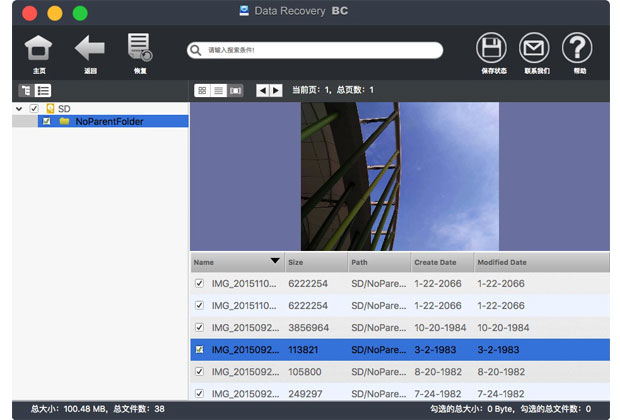Click size value 249297
The height and width of the screenshot is (420, 620).
(x=305, y=394)
